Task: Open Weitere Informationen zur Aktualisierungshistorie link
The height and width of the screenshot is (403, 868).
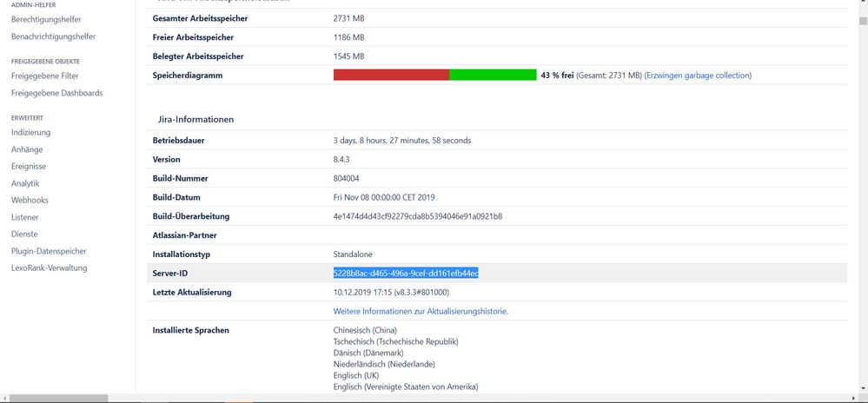Action: point(421,311)
